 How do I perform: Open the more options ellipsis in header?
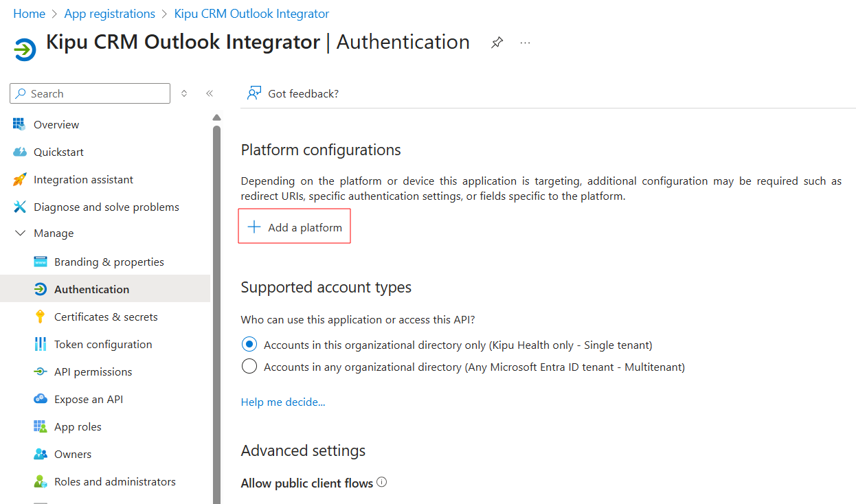[x=525, y=43]
